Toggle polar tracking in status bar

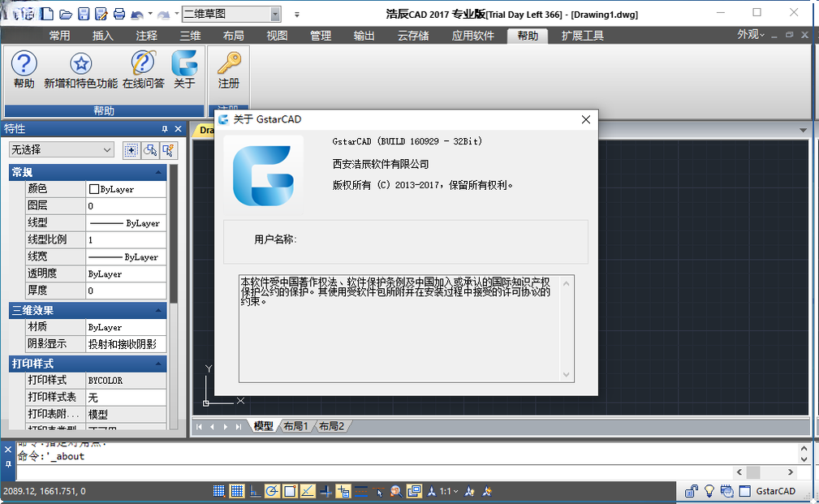(272, 491)
